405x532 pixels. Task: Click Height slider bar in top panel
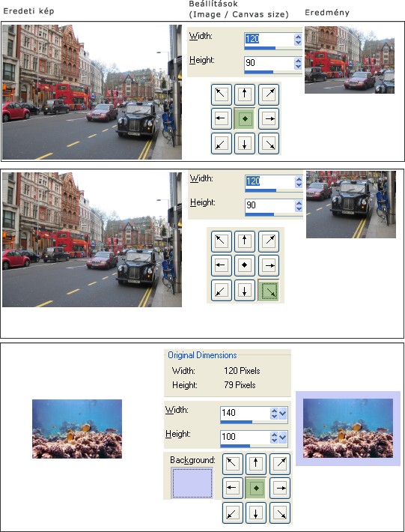[273, 72]
